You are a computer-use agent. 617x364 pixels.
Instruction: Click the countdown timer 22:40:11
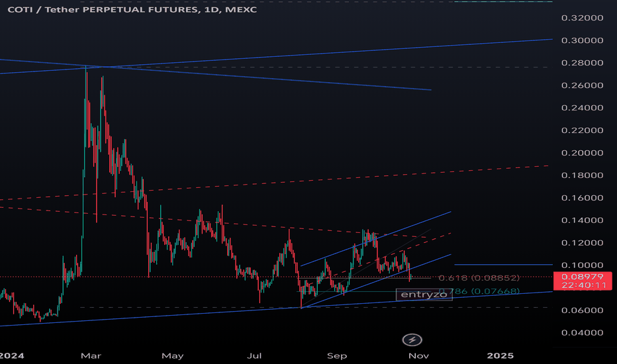(x=584, y=285)
